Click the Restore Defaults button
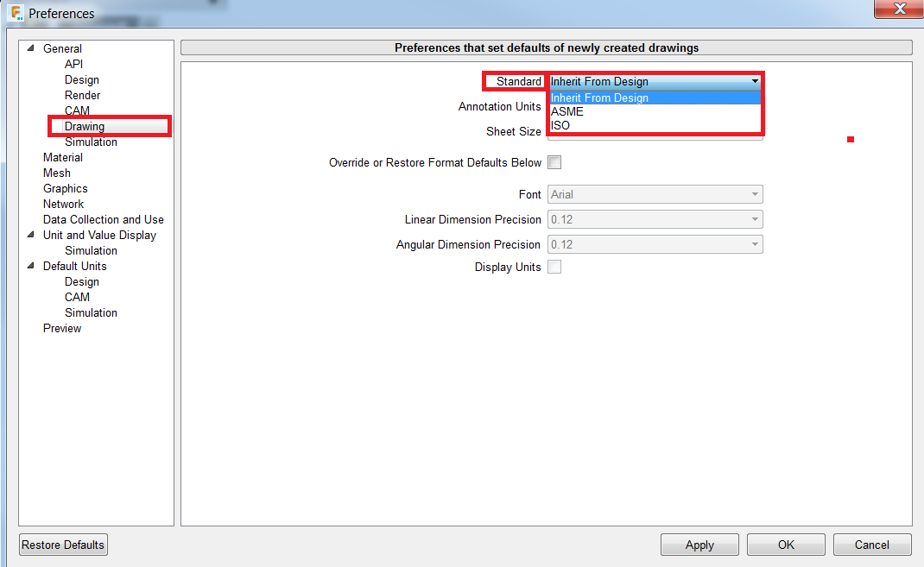 click(62, 545)
